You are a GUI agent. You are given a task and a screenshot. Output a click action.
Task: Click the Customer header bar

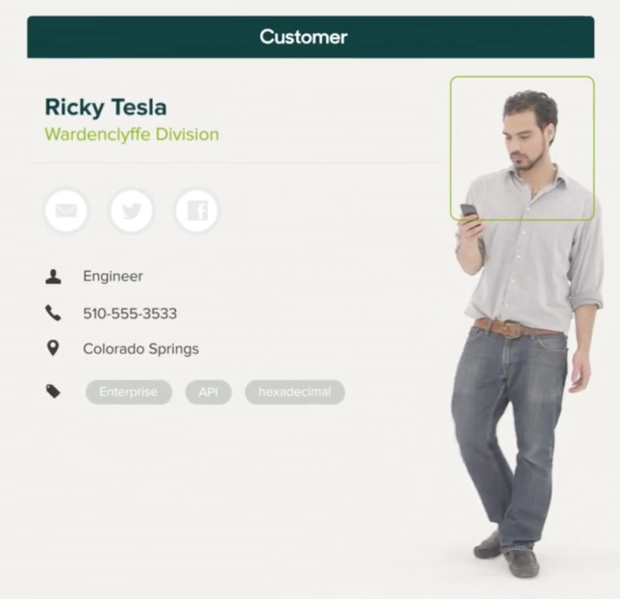[310, 37]
